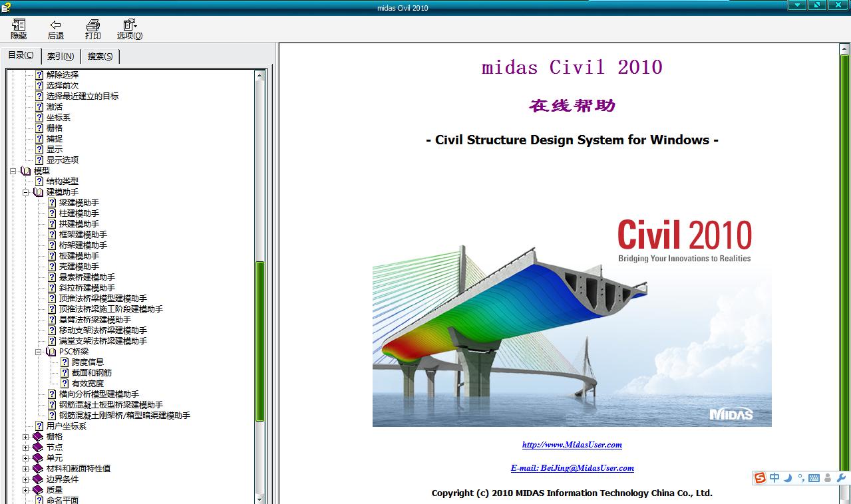Click the BeiJing@MidasUser.com e-mail link
Image resolution: width=851 pixels, height=504 pixels.
(572, 468)
